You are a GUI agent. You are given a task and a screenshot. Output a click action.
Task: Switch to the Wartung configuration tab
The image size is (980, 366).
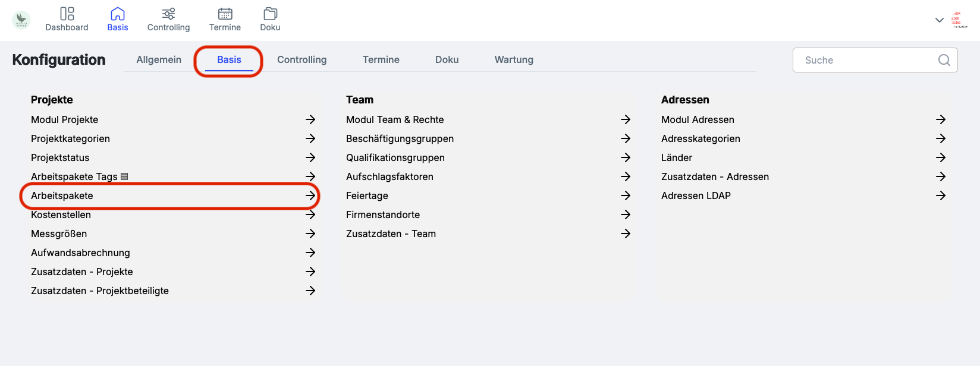point(514,60)
